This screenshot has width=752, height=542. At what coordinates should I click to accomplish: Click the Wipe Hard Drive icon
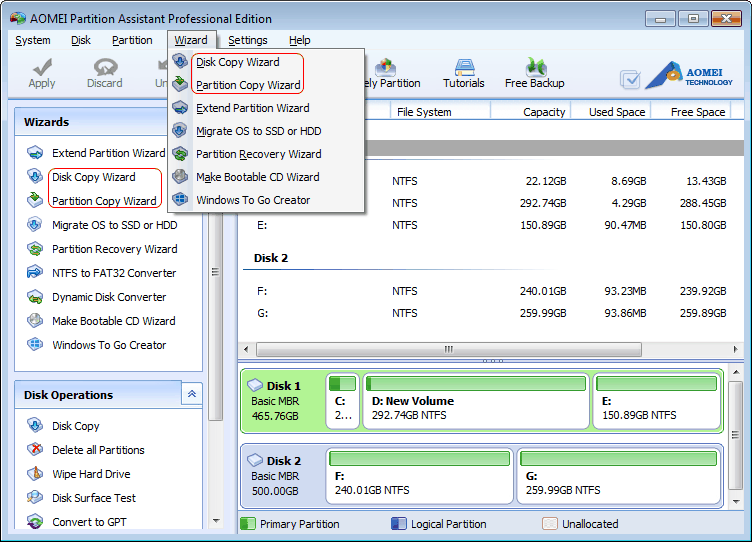tap(35, 473)
